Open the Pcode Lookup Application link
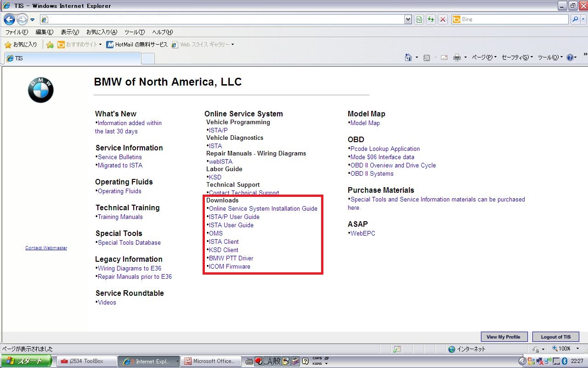This screenshot has width=588, height=368. [385, 149]
